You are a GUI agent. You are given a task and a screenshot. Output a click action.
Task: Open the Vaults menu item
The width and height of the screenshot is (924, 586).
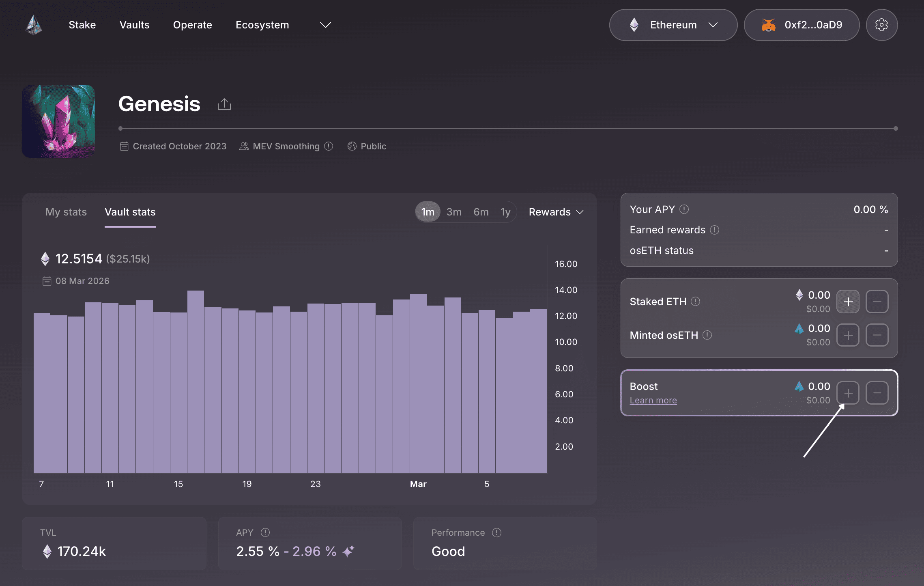point(134,25)
